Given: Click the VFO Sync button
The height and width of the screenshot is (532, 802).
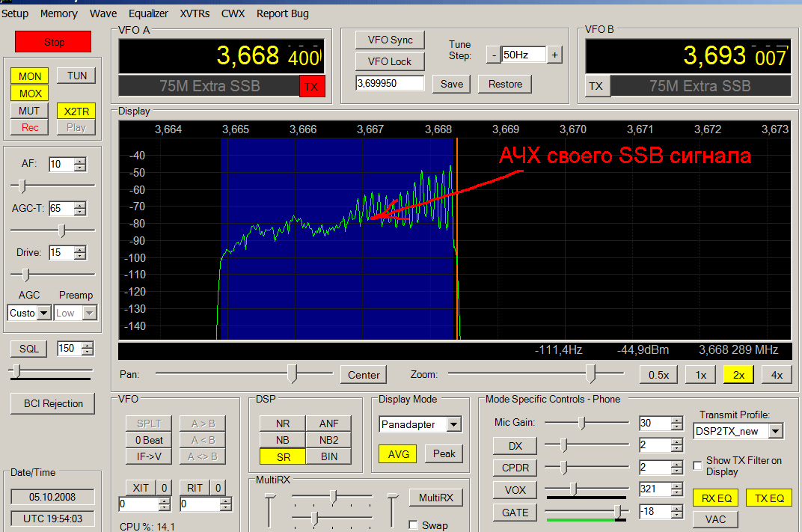Looking at the screenshot, I should click(x=390, y=40).
